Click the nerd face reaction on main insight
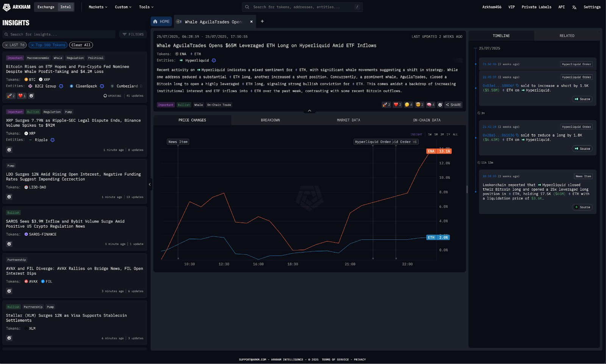Screen dimensions: 606x364 click(420, 105)
